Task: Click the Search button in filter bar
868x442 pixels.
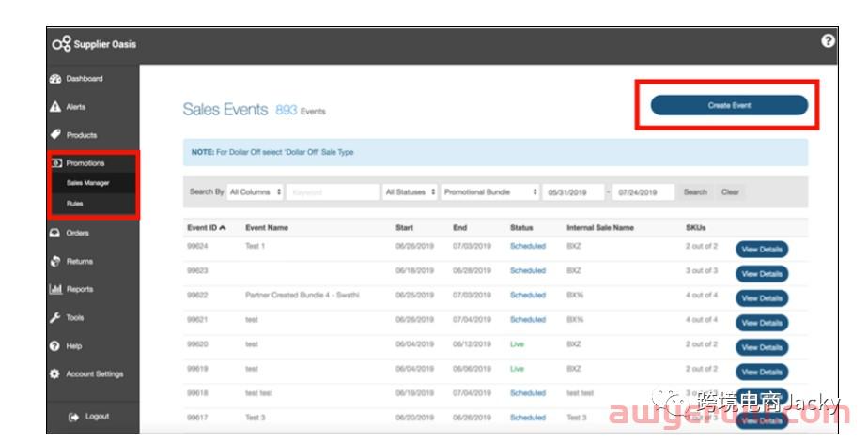Action: [x=695, y=192]
